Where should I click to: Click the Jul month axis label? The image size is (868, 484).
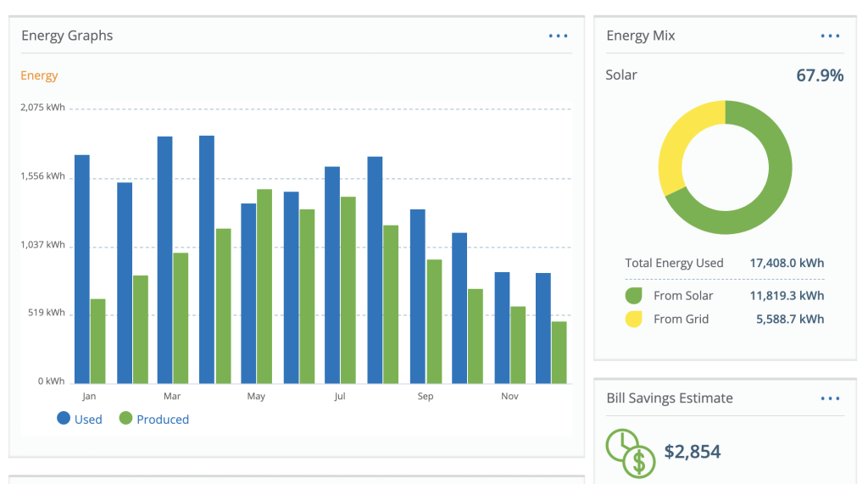340,396
